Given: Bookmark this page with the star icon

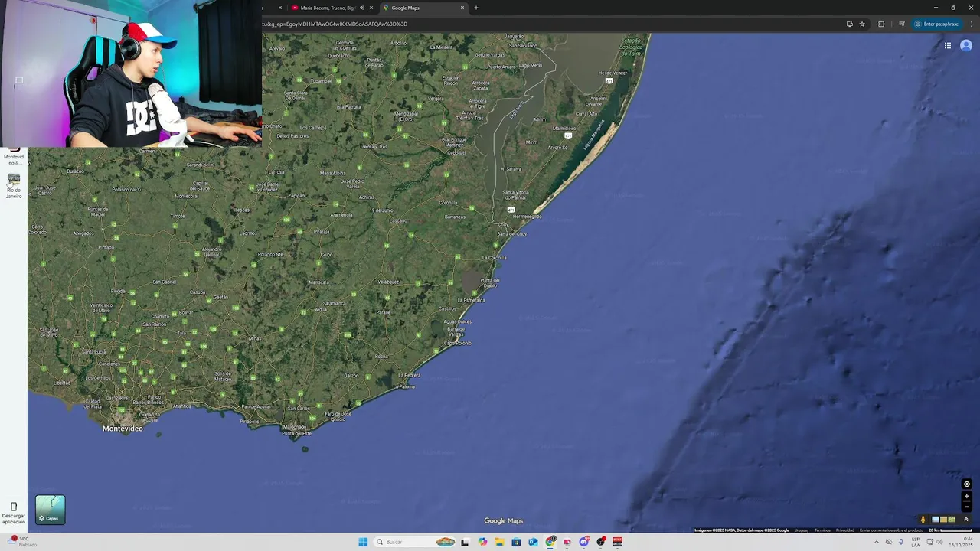Looking at the screenshot, I should coord(862,24).
